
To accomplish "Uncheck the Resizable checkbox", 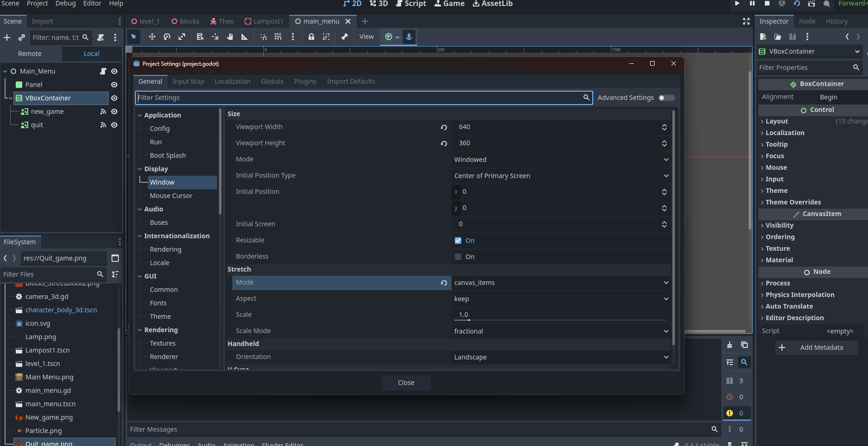I will click(458, 241).
